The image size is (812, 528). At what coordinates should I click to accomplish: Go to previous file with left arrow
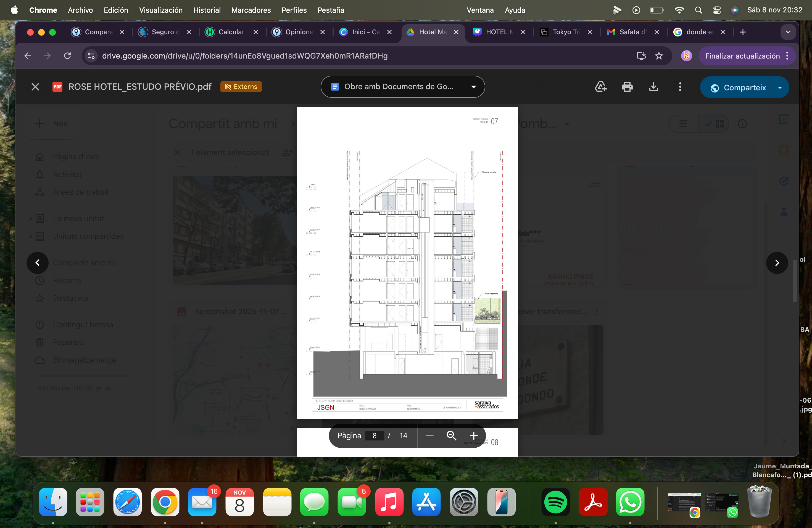point(38,263)
